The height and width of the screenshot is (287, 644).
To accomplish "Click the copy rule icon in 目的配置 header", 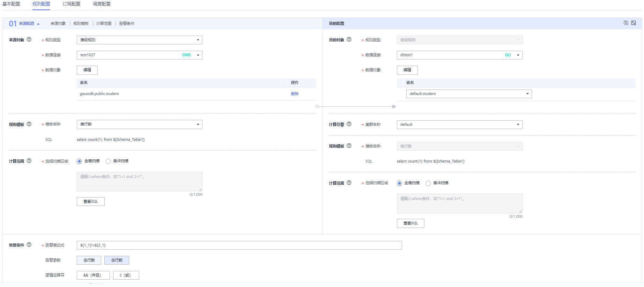I will [x=626, y=23].
